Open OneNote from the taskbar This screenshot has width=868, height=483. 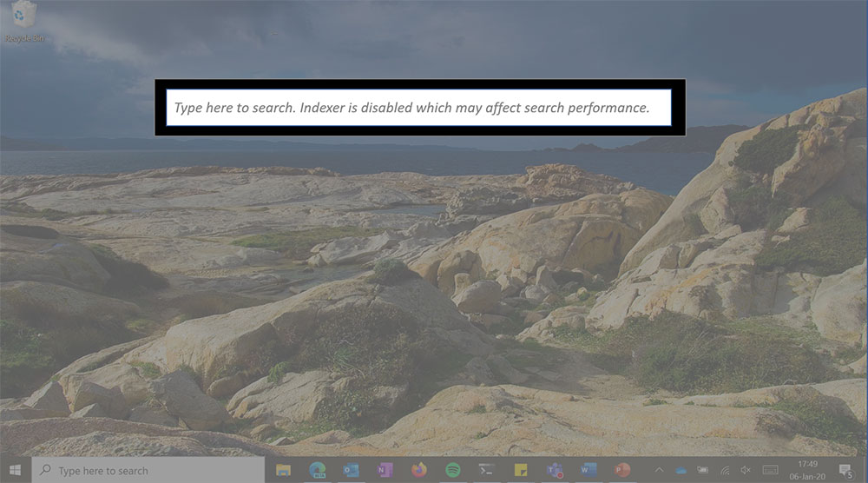pyautogui.click(x=385, y=470)
